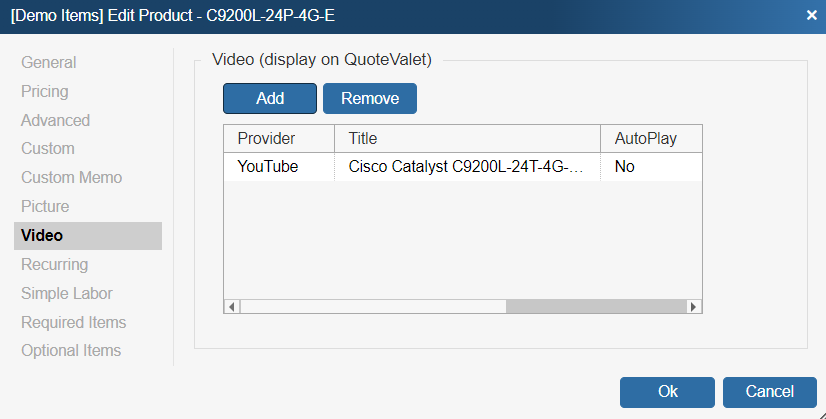Click right arrow of horizontal scrollbar
Viewport: 826px width, 419px height.
point(694,306)
